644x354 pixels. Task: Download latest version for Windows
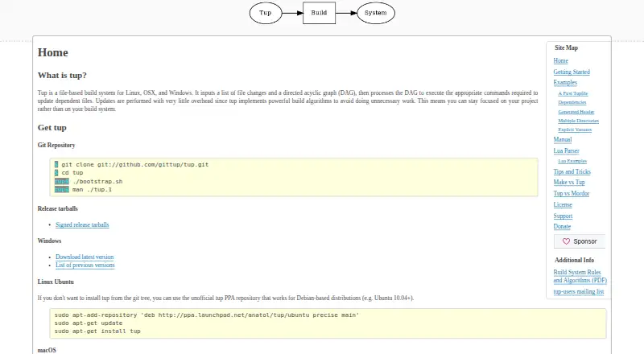[x=85, y=257]
